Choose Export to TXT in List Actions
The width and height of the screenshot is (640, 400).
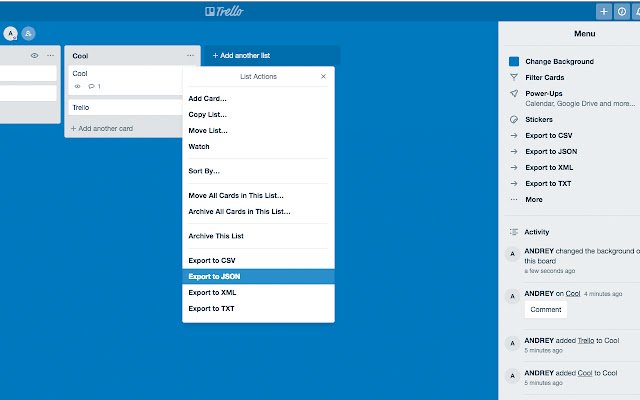pyautogui.click(x=258, y=309)
